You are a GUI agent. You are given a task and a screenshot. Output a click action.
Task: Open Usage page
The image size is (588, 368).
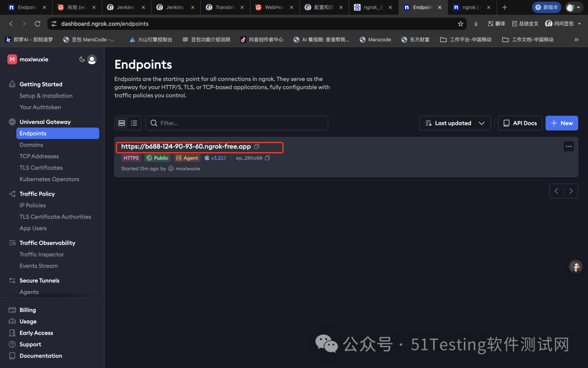pyautogui.click(x=28, y=322)
